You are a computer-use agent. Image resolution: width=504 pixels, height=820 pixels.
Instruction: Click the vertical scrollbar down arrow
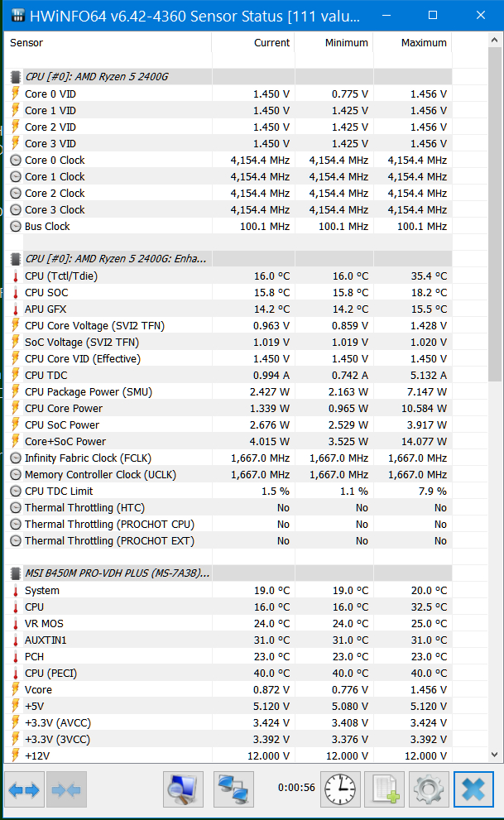pos(496,754)
